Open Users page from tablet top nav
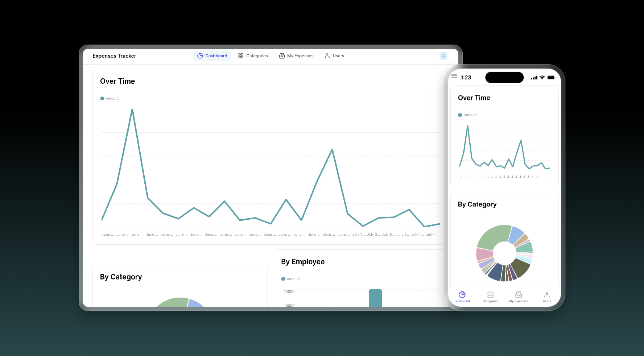The image size is (644, 356). [334, 56]
